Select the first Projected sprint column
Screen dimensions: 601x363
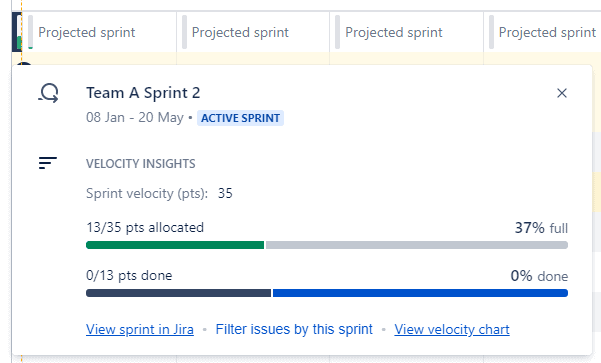(99, 32)
